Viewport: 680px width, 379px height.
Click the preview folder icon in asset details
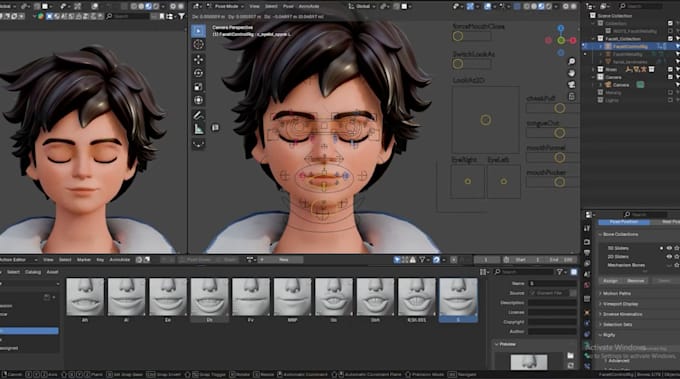point(570,356)
